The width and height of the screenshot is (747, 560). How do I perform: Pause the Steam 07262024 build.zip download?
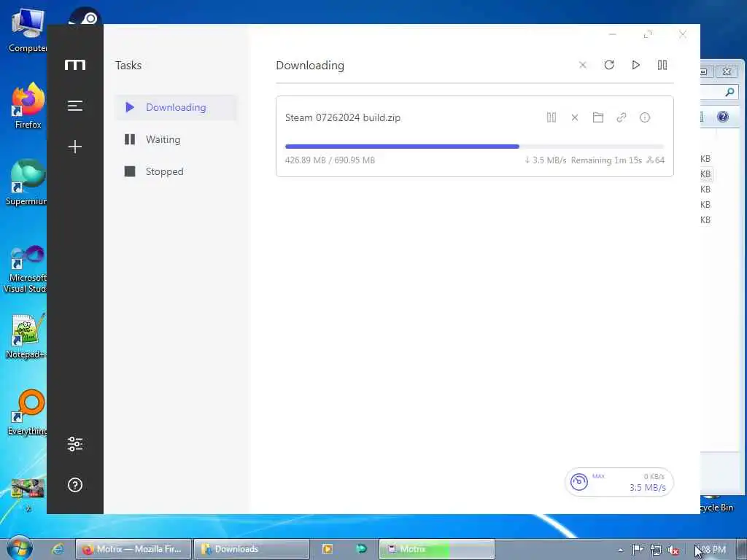(x=551, y=117)
